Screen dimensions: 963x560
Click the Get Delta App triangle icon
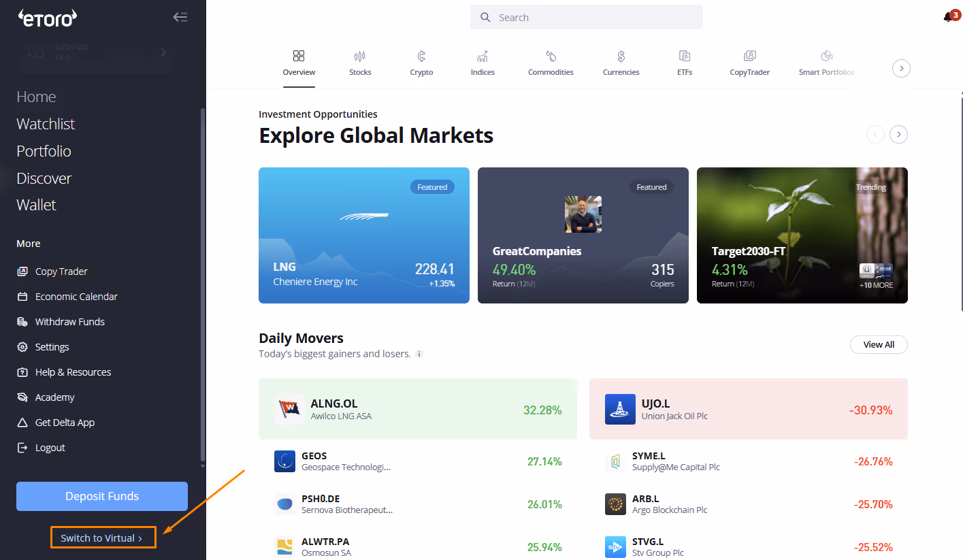tap(22, 423)
